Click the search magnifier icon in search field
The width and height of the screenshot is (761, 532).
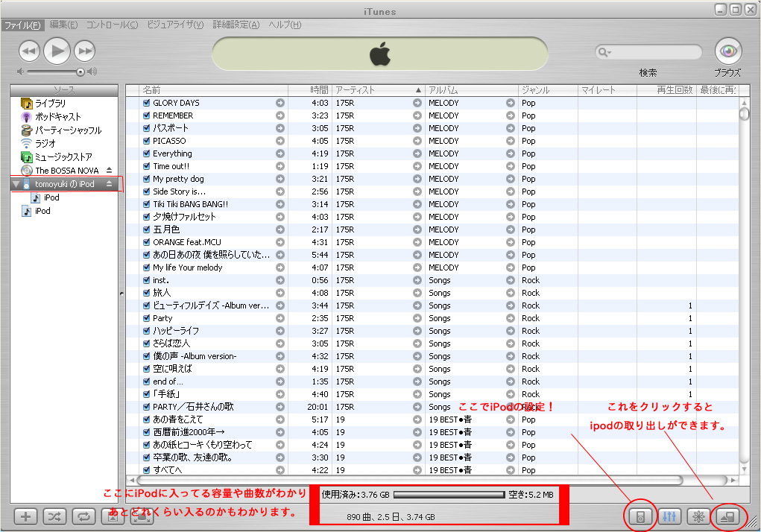coord(603,52)
